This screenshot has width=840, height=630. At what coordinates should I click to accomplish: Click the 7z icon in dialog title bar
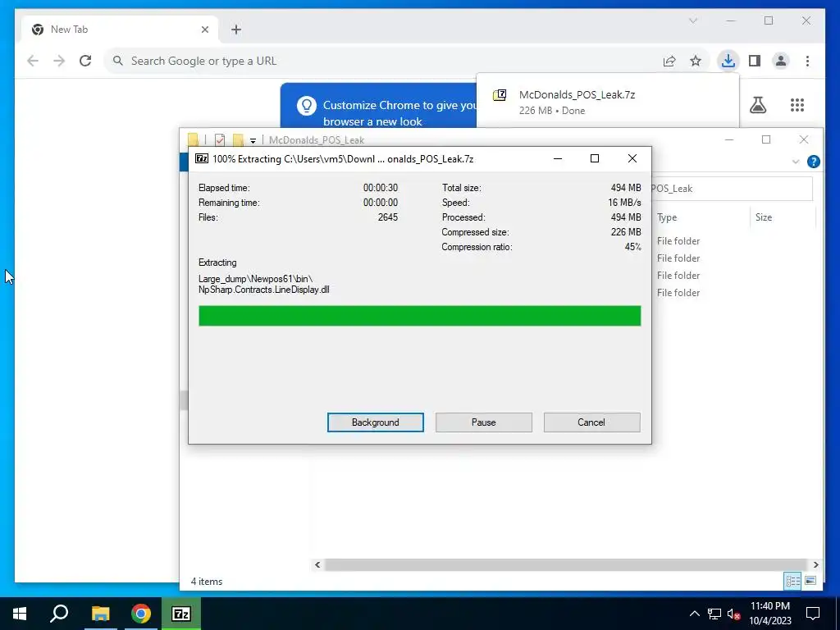(202, 158)
